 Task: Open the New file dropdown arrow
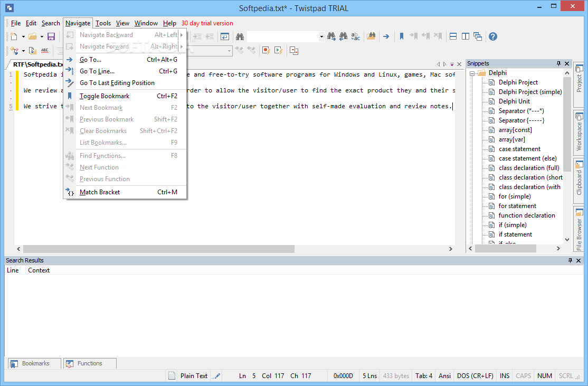click(23, 37)
